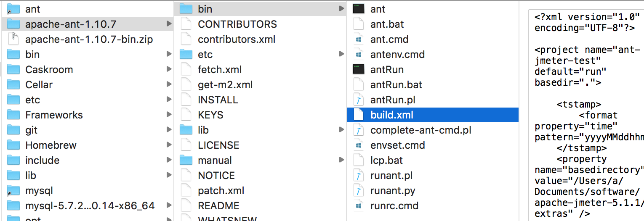Image resolution: width=644 pixels, height=221 pixels.
Task: Click the antRun executable terminal icon
Action: click(x=359, y=69)
